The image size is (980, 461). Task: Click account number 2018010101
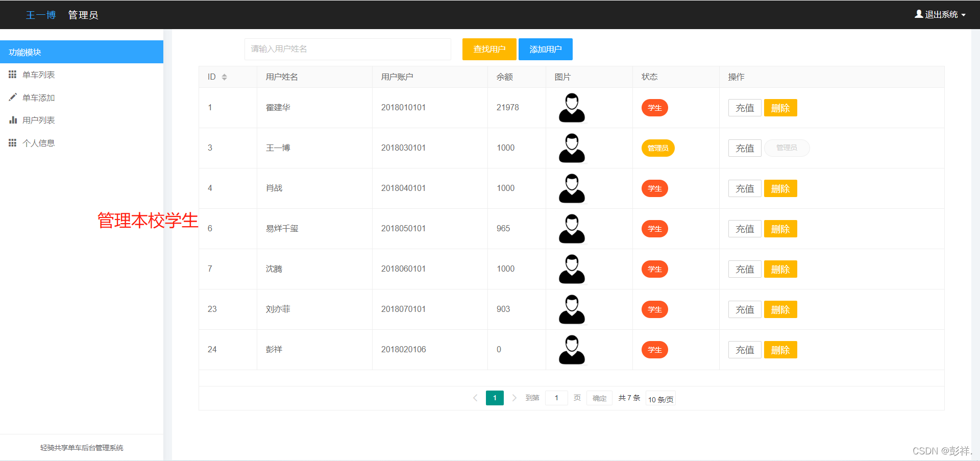tap(403, 108)
